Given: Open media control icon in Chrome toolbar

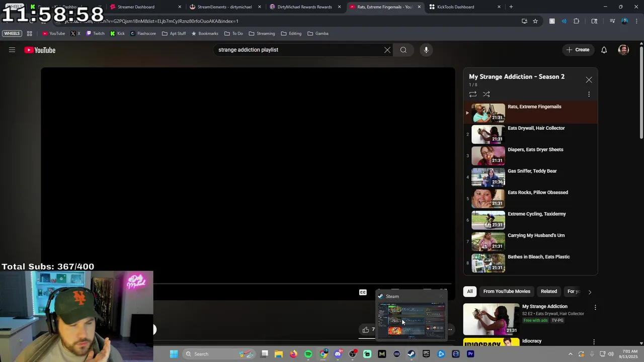Looking at the screenshot, I should 612,21.
